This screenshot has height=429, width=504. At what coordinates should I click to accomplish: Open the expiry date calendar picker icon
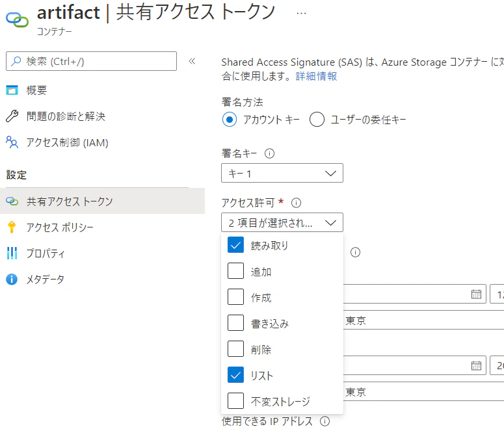point(476,365)
